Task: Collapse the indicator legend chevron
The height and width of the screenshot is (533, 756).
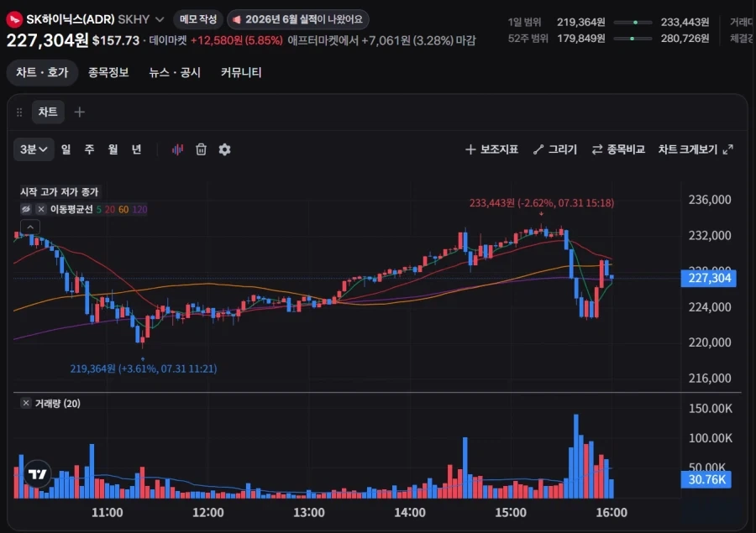Action: 30,227
